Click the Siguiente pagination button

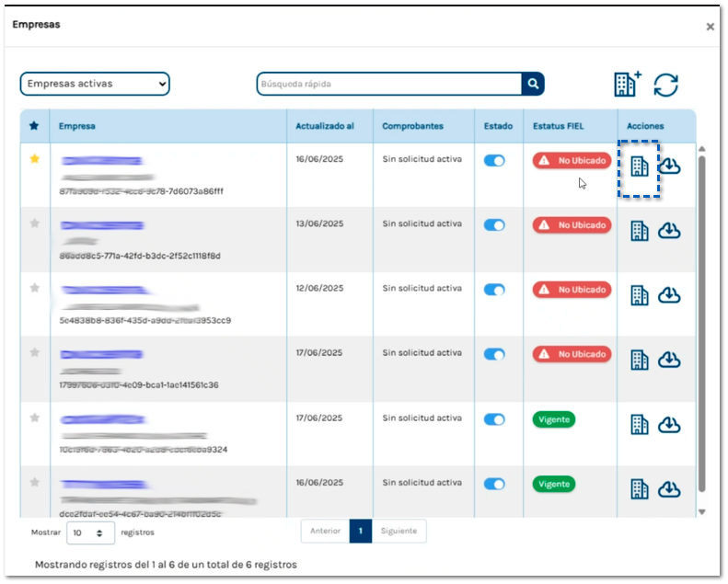[399, 531]
